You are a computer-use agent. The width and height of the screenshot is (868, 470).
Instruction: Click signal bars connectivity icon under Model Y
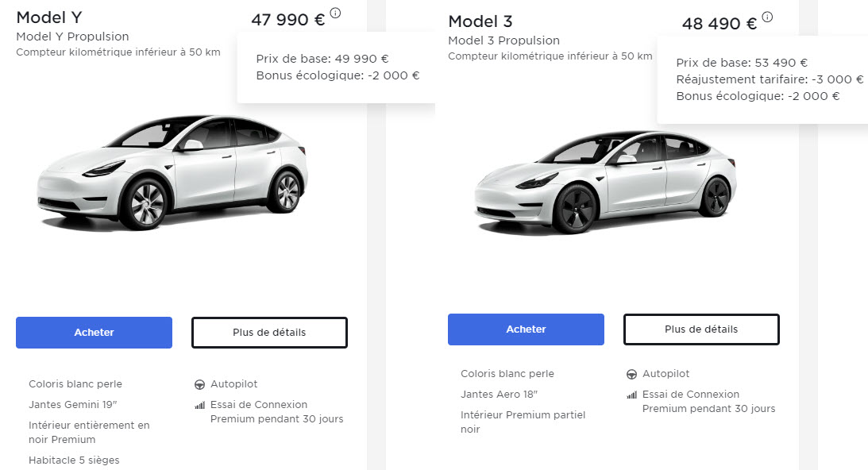199,405
